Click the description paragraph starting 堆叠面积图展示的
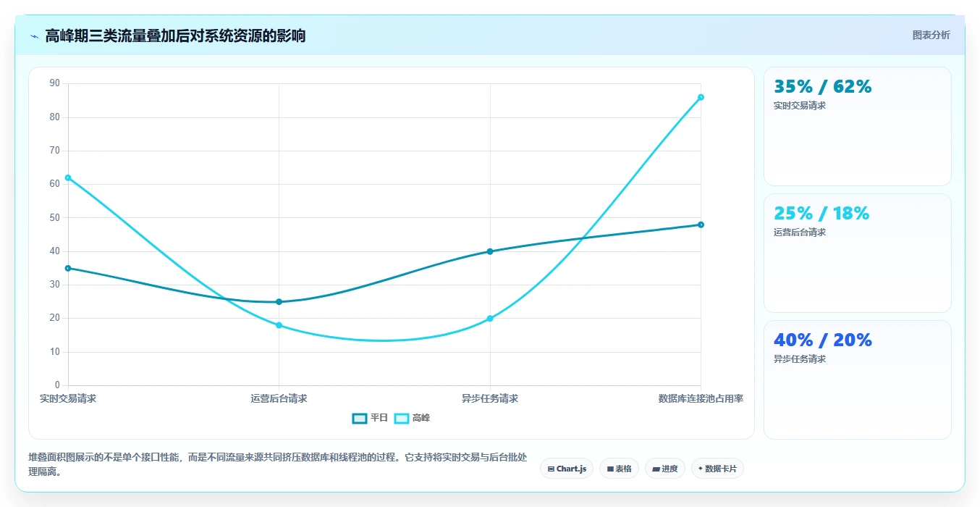The image size is (980, 507). pos(278,465)
